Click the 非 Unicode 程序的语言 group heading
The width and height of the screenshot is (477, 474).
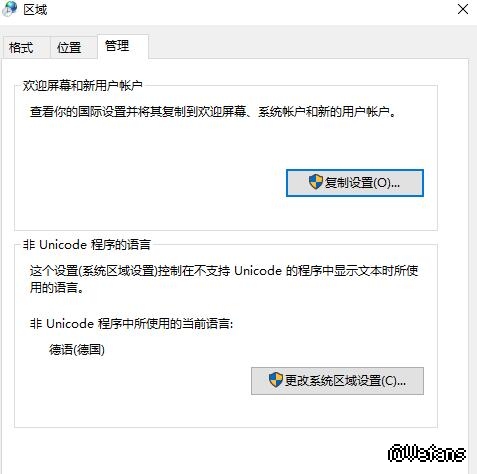(87, 245)
